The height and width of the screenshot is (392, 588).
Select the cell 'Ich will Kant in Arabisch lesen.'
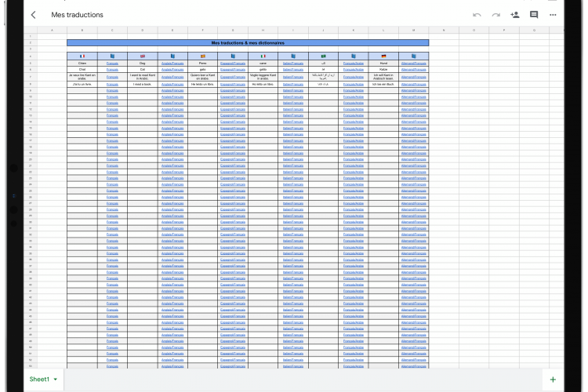[x=383, y=77]
